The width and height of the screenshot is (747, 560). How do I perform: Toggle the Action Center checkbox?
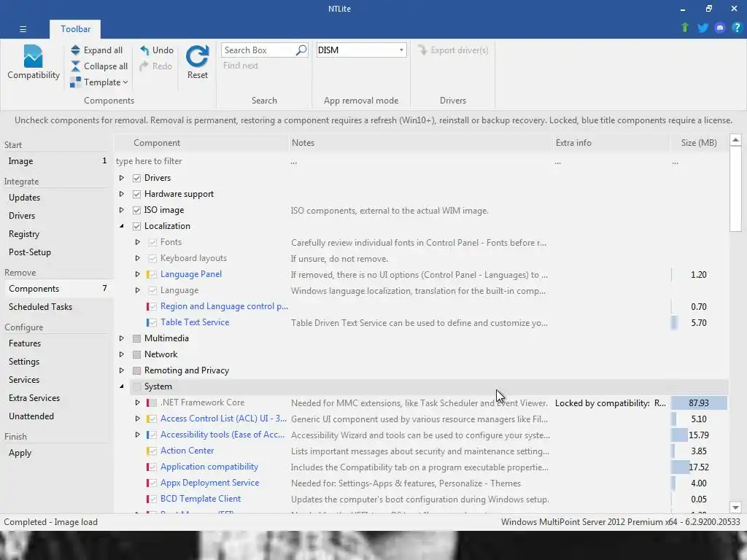[x=153, y=451]
